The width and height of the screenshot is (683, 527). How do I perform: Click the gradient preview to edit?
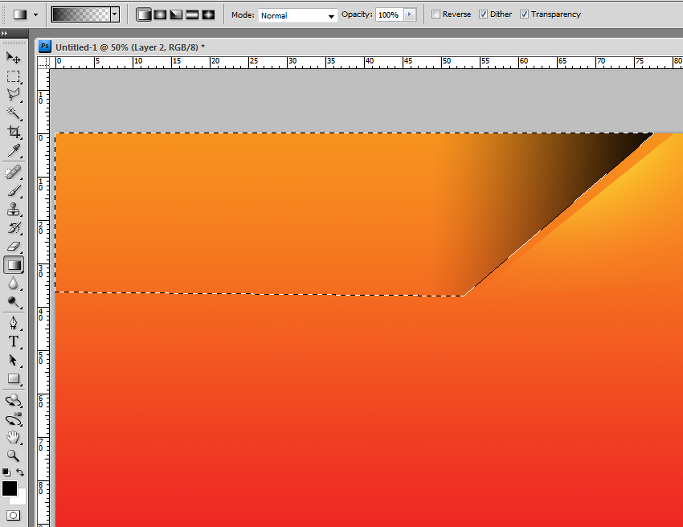[x=81, y=15]
